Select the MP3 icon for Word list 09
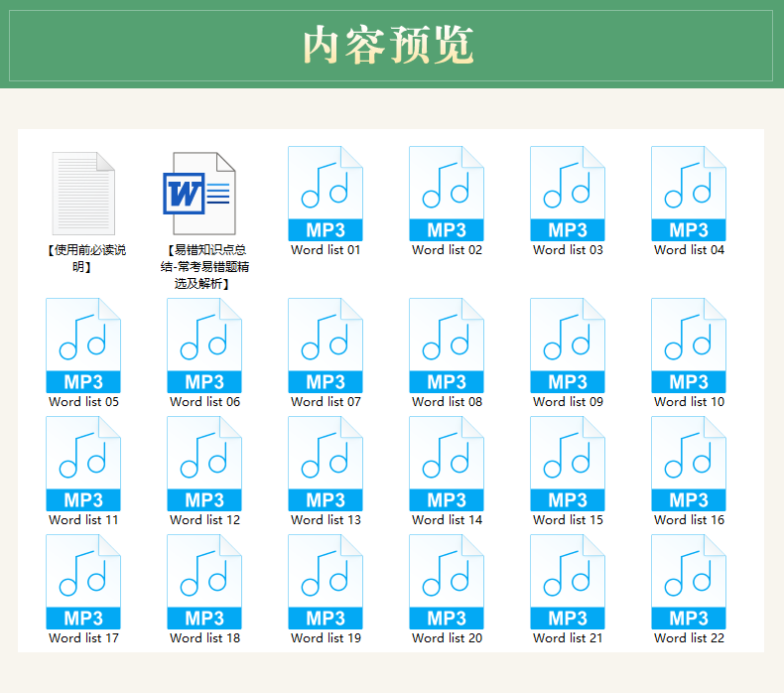This screenshot has height=693, width=784. pos(568,346)
